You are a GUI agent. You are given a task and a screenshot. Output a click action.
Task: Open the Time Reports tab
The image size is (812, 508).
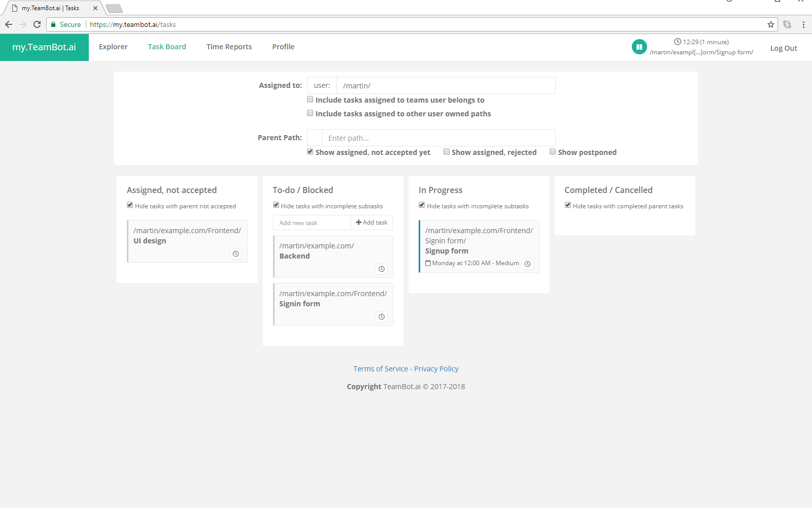(x=229, y=47)
